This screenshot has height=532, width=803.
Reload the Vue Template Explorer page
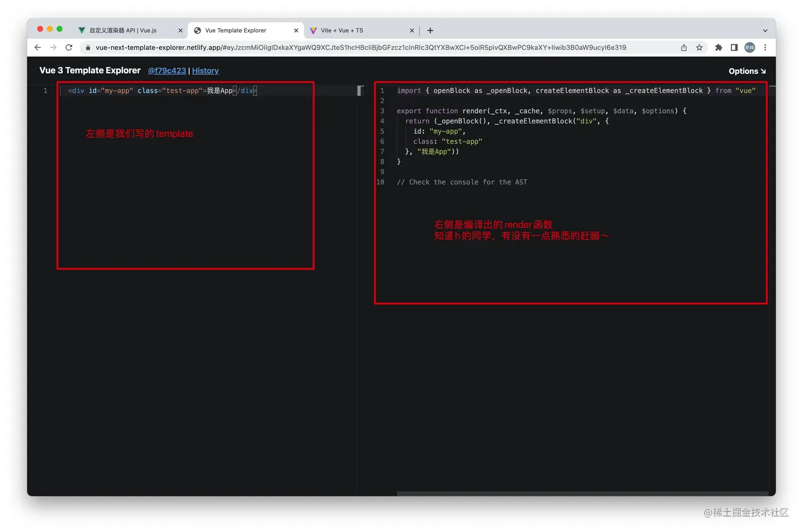click(69, 47)
